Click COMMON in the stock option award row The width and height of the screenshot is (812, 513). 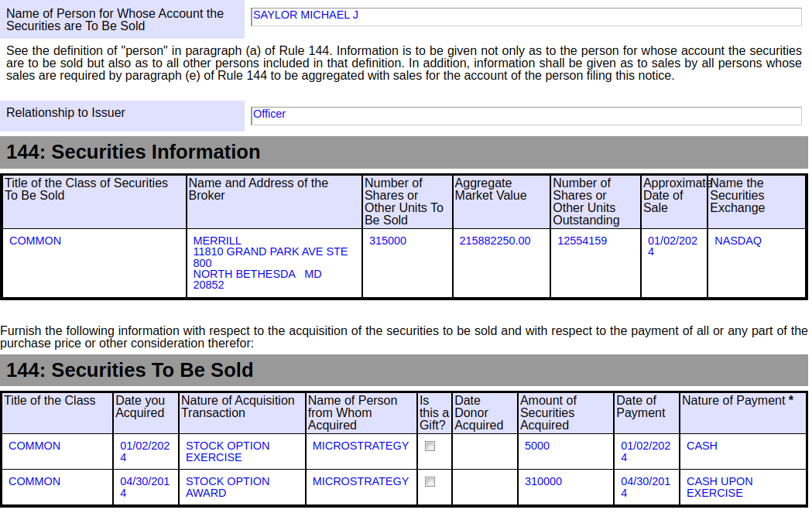(x=35, y=481)
